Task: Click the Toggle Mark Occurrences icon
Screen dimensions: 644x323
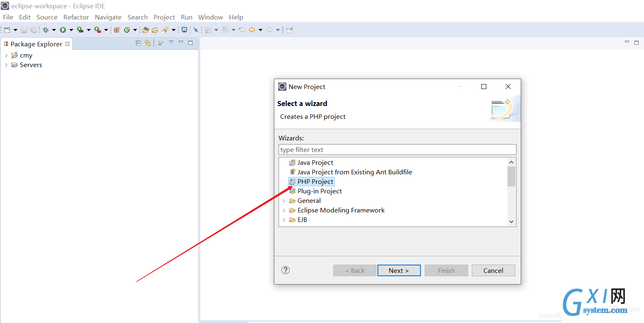Action: (196, 30)
